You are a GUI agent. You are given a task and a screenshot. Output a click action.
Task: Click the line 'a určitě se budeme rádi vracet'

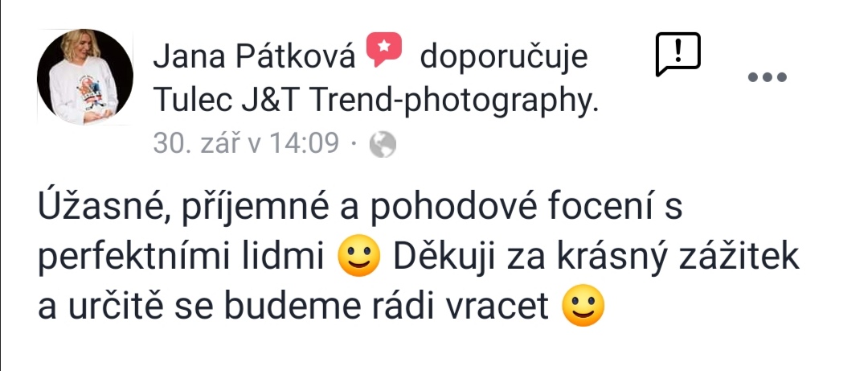(x=293, y=307)
